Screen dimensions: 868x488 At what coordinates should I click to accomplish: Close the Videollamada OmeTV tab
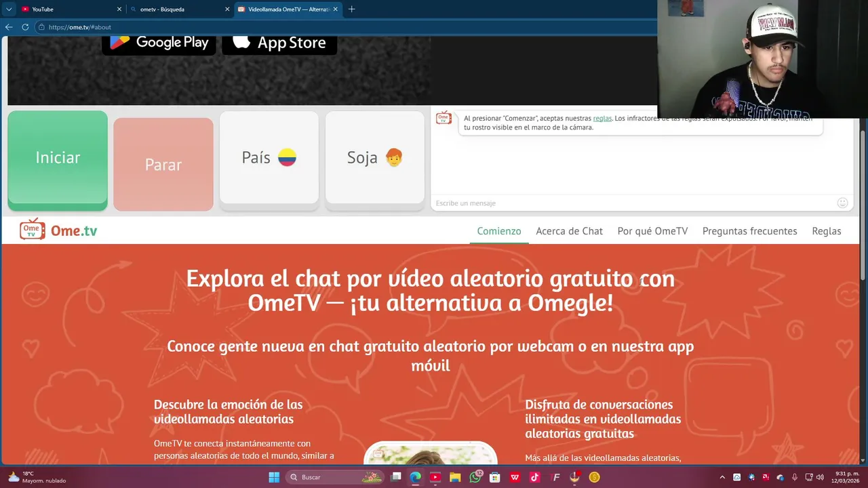(335, 9)
